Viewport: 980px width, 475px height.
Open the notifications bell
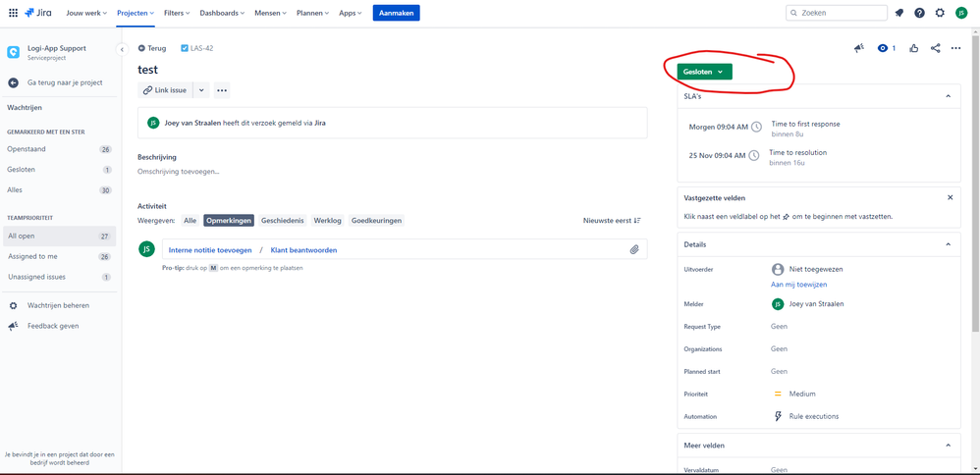click(898, 13)
